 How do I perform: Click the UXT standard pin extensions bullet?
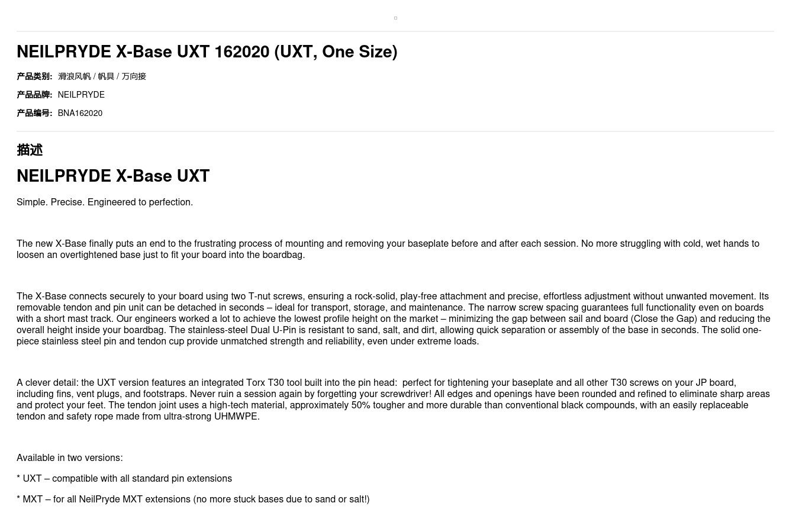[124, 479]
